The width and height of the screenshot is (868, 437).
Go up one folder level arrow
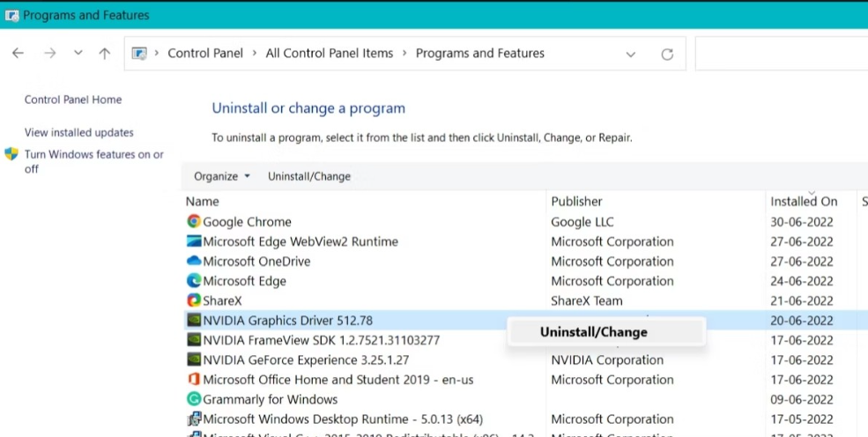[x=104, y=53]
